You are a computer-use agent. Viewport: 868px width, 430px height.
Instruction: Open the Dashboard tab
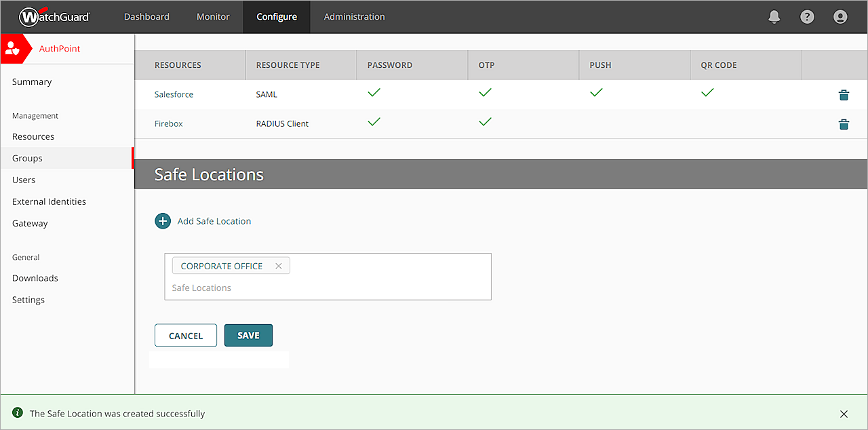coord(146,17)
